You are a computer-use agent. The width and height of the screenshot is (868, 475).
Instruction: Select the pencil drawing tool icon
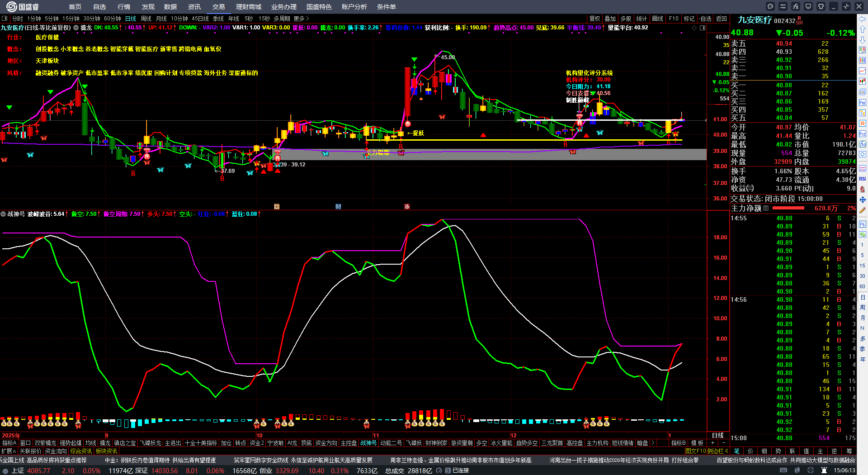tap(863, 210)
